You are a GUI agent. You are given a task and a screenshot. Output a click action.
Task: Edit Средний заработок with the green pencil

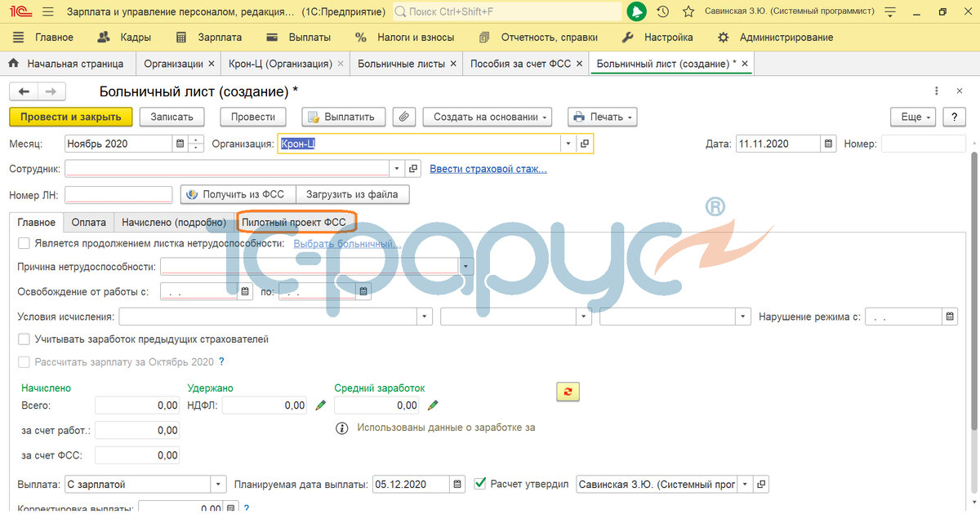point(433,405)
